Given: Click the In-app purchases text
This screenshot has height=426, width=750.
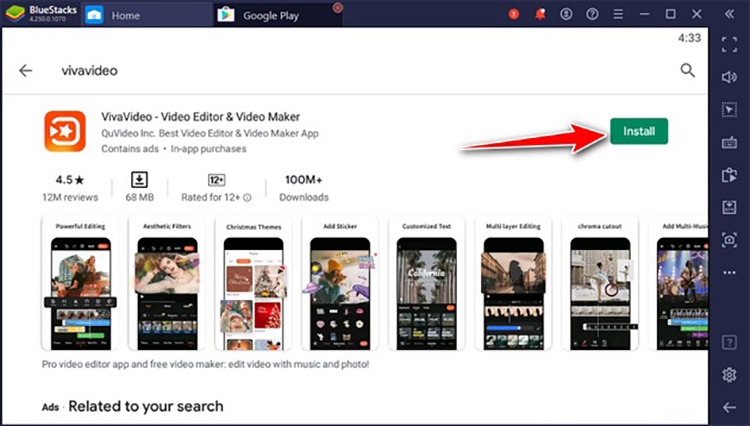Looking at the screenshot, I should point(209,149).
